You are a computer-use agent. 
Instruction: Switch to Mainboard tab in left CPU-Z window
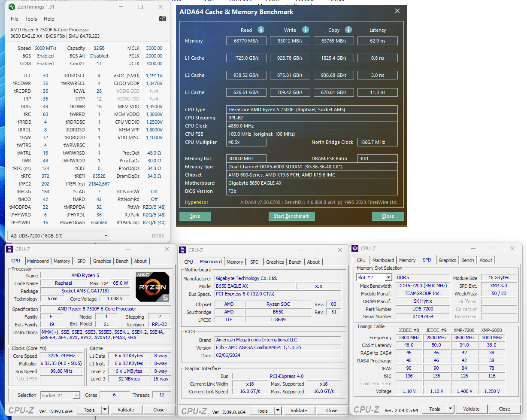[x=38, y=261]
